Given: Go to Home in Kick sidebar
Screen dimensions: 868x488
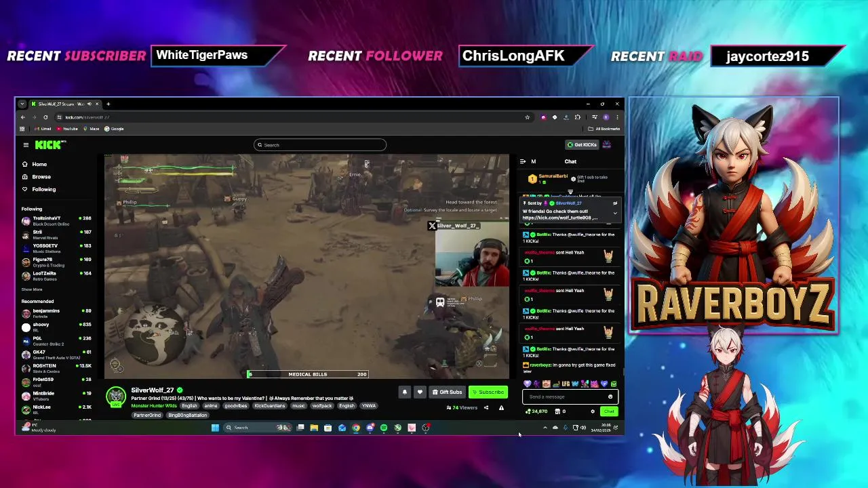Looking at the screenshot, I should pyautogui.click(x=35, y=164).
